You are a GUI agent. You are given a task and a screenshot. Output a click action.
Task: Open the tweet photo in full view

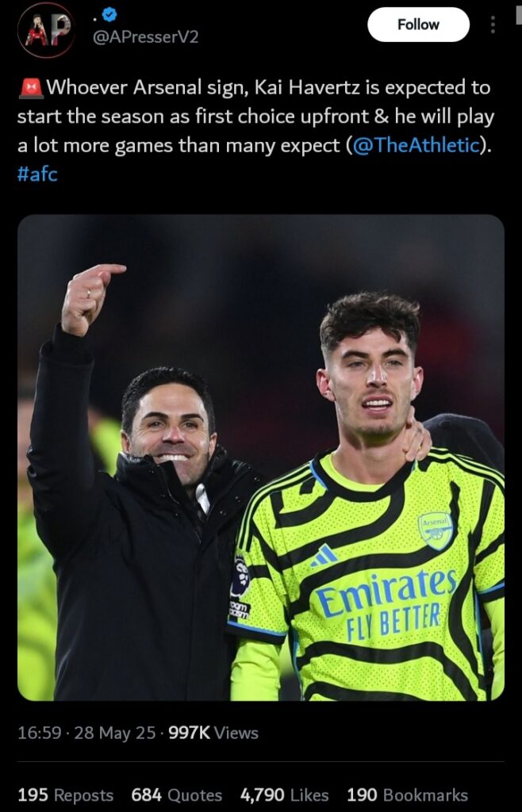point(260,458)
